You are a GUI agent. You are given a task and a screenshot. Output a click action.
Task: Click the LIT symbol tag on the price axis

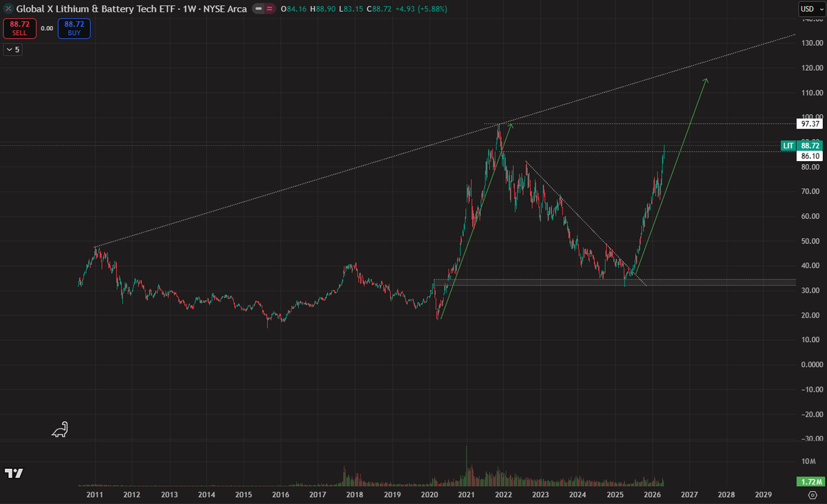788,146
